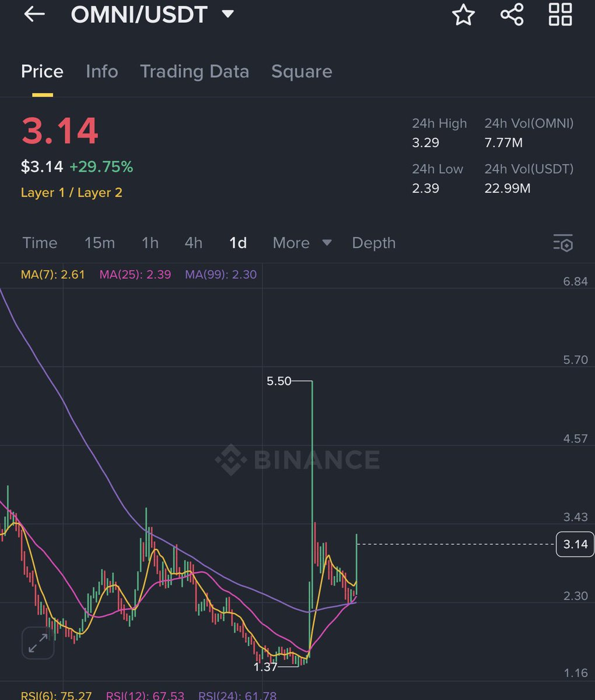This screenshot has width=595, height=700.
Task: Select the 15m interval
Action: click(x=100, y=243)
